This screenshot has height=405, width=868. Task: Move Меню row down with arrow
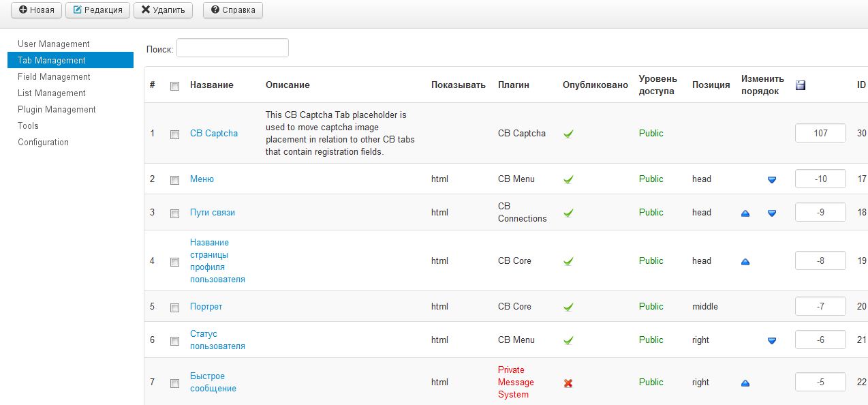772,179
